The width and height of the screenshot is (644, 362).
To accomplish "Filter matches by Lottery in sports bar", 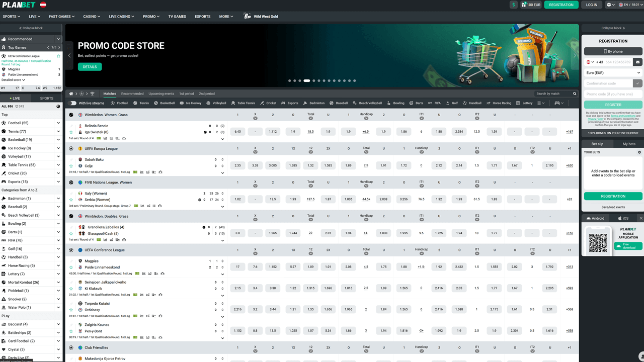I will [x=524, y=103].
